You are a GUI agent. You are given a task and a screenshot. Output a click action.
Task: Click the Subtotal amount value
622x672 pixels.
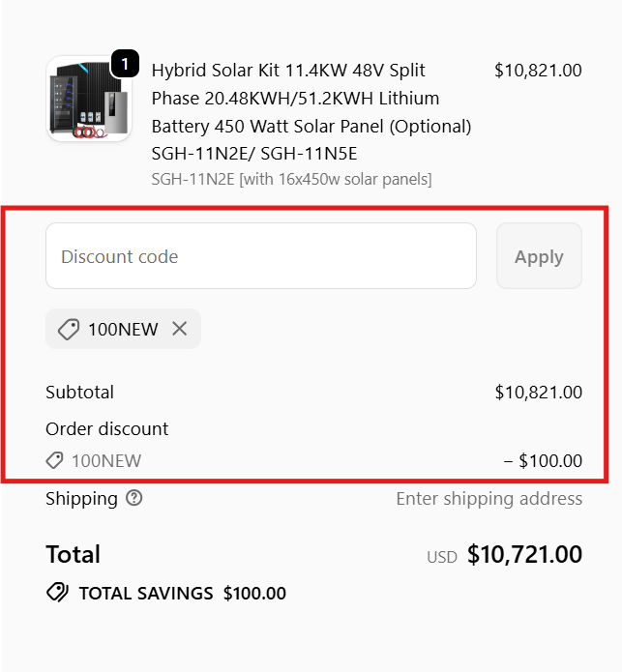coord(538,392)
